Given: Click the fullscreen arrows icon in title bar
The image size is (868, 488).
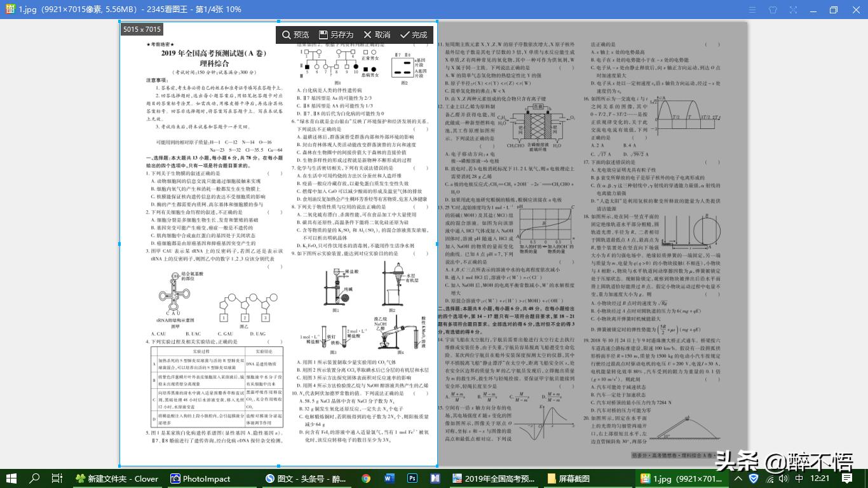Looking at the screenshot, I should click(793, 10).
